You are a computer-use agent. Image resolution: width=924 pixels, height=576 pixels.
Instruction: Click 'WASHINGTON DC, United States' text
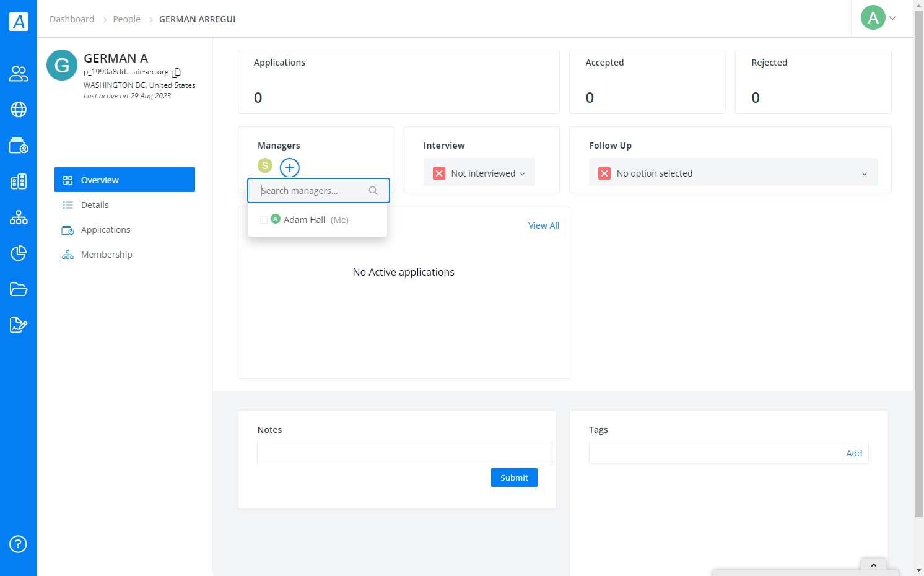pos(139,85)
